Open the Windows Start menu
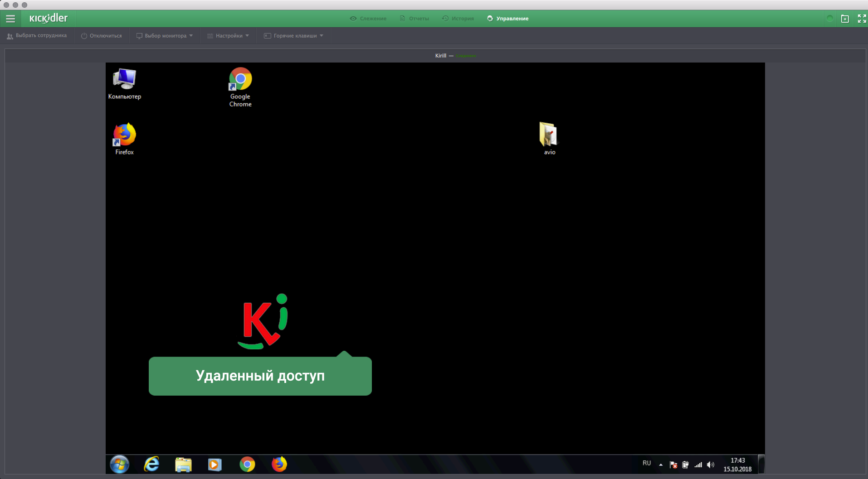This screenshot has height=479, width=868. click(x=120, y=464)
